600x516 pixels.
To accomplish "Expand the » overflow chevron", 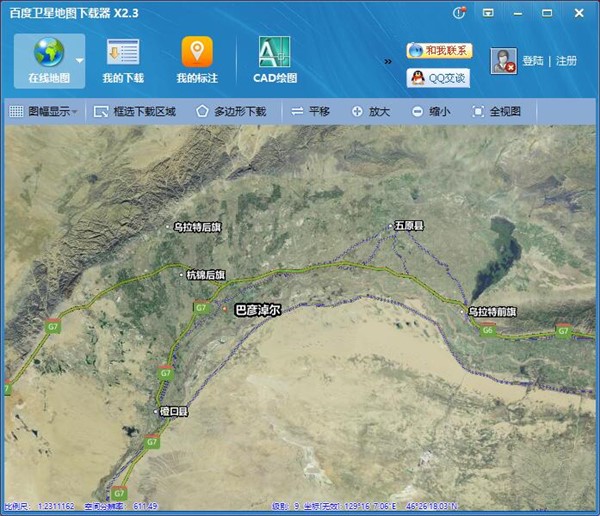I will coord(388,62).
